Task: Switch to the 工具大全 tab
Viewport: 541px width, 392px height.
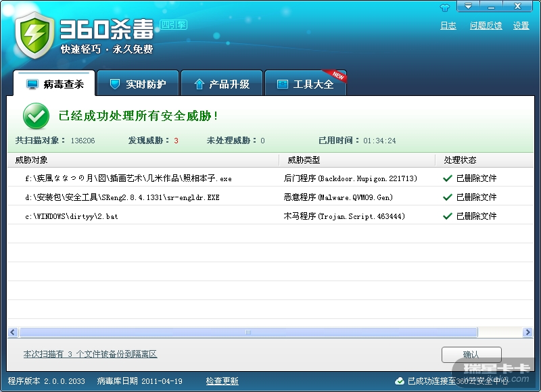Action: coord(306,83)
